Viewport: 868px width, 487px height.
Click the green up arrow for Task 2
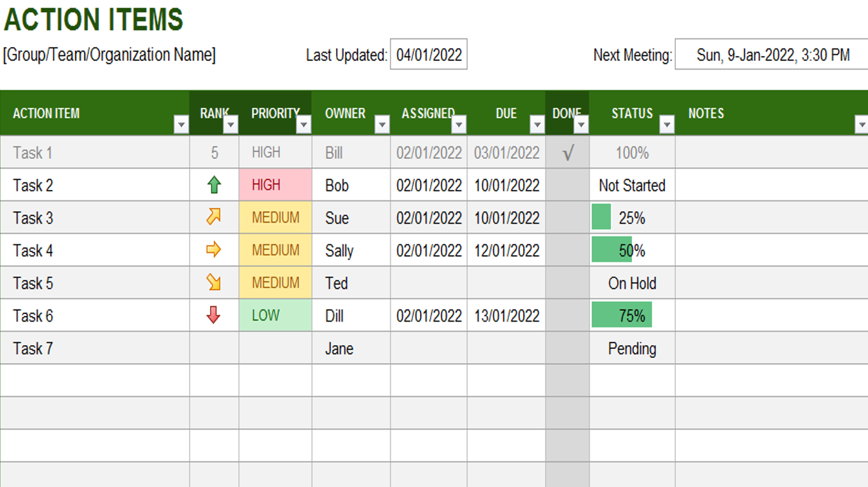pyautogui.click(x=214, y=185)
